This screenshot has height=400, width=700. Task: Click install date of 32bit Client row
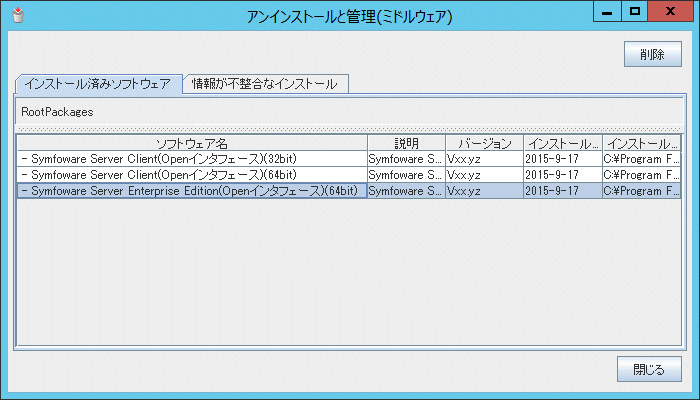562,159
